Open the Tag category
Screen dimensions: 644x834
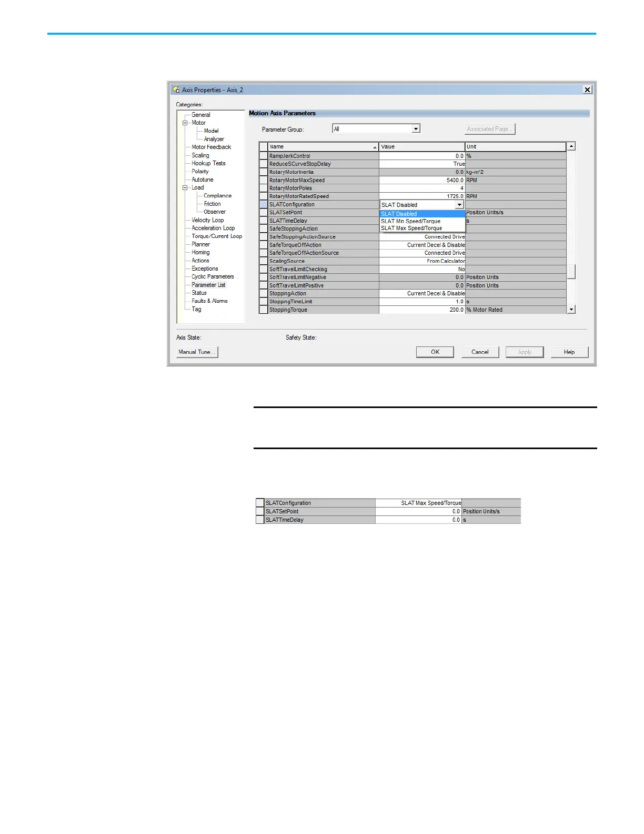pyautogui.click(x=196, y=309)
